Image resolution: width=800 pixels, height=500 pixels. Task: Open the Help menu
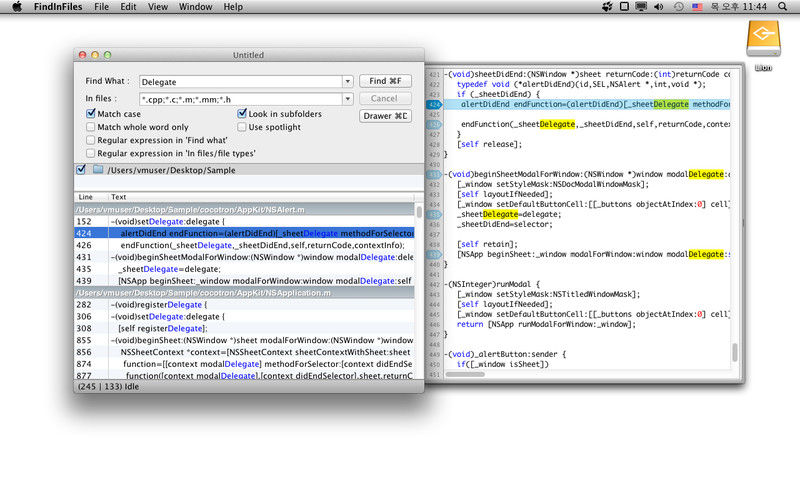coord(233,7)
